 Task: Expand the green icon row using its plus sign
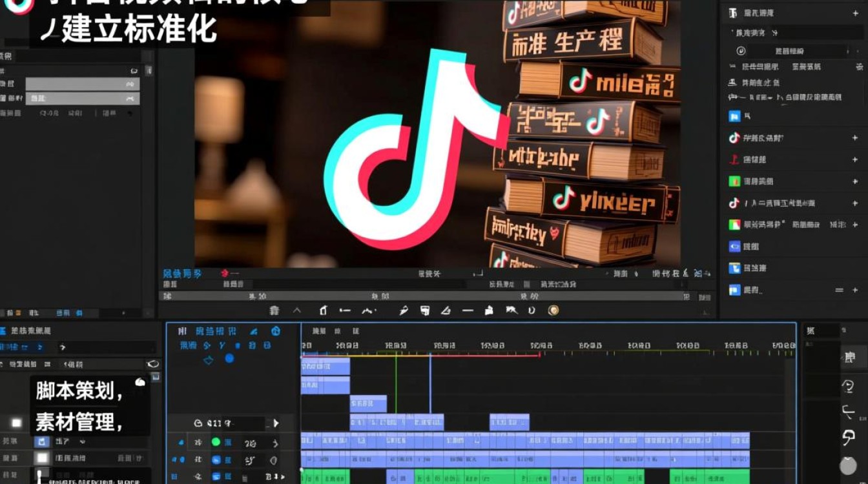(855, 181)
